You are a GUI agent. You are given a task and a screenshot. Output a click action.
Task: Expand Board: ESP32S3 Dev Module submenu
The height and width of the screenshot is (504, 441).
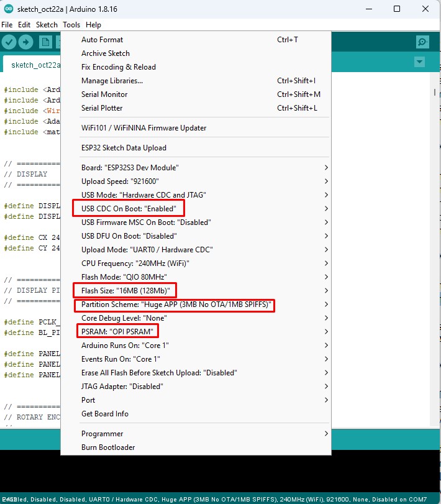point(196,168)
